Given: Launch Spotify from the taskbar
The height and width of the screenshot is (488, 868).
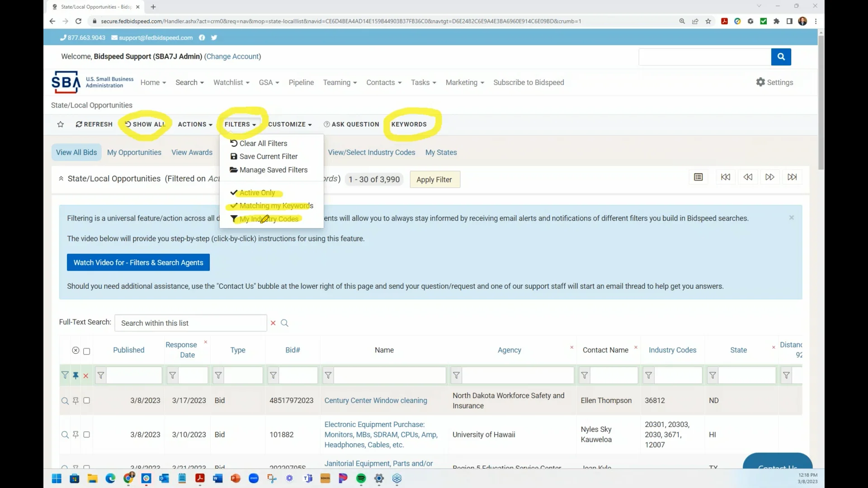Looking at the screenshot, I should (361, 479).
